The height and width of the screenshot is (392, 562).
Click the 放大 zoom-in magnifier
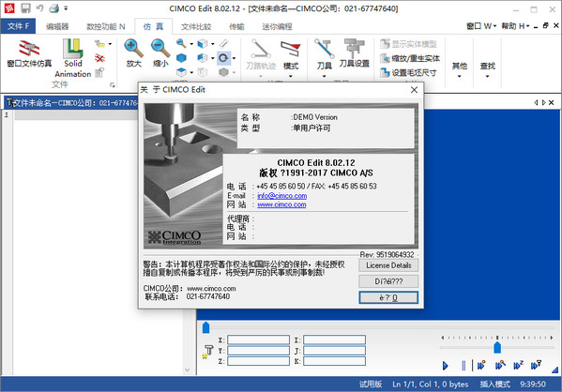pos(133,53)
